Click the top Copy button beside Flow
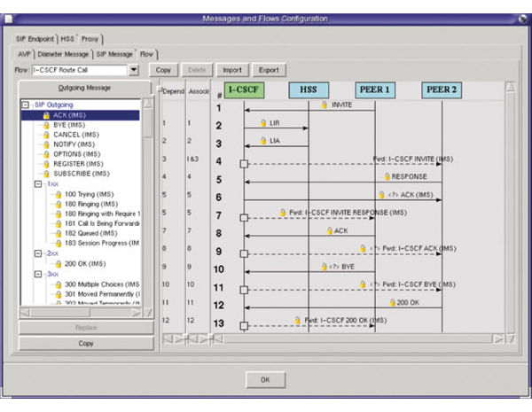The width and height of the screenshot is (532, 412). click(x=163, y=70)
